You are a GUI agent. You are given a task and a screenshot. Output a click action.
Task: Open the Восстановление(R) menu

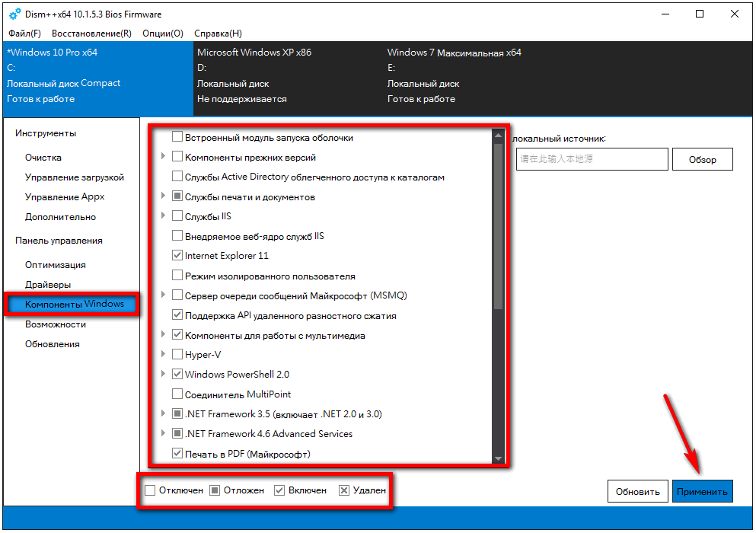pos(91,34)
